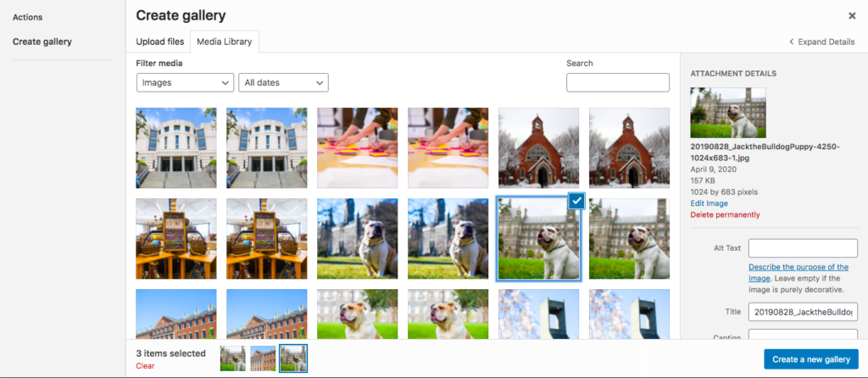Click the Edit Image link
The image size is (868, 378).
[709, 203]
